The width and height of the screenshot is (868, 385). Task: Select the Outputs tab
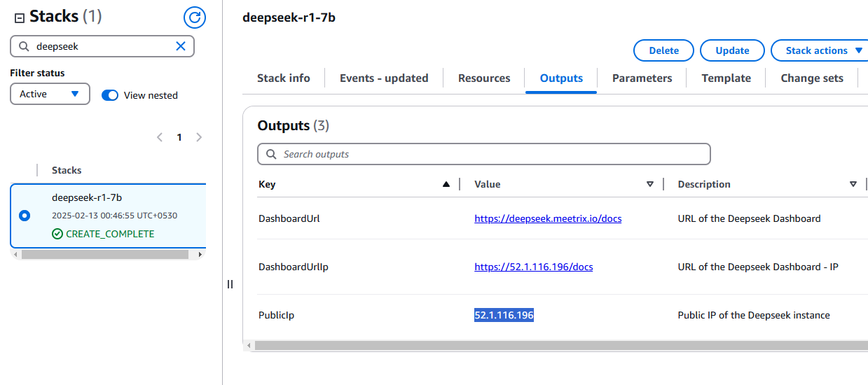pyautogui.click(x=561, y=78)
